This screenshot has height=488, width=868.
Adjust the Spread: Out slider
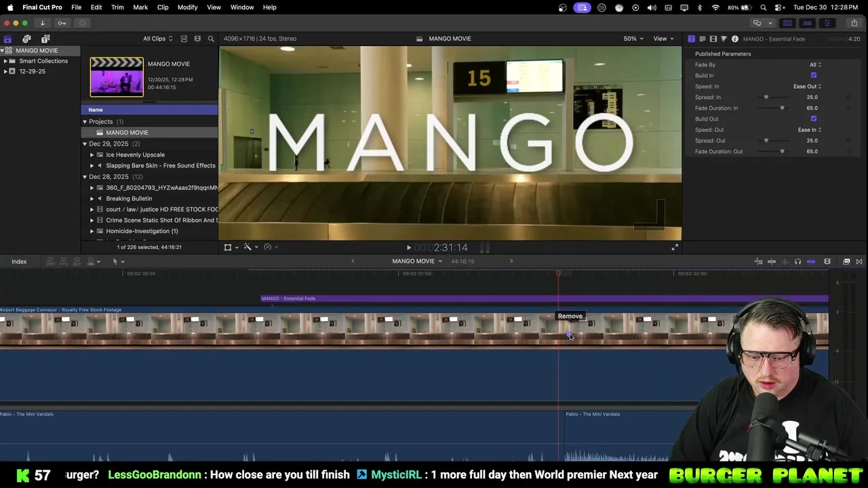pos(766,140)
